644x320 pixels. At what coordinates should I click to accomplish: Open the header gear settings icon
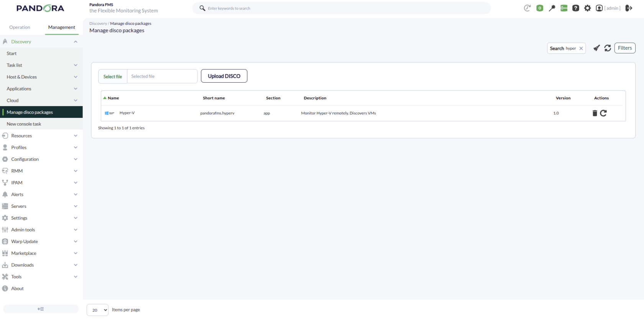coord(588,8)
